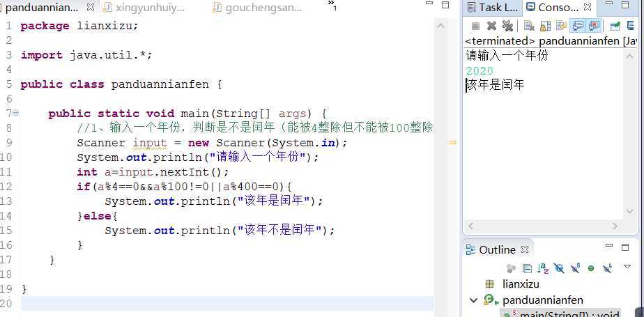
Task: Click the yellow warning marker in overview ruler
Action: [x=452, y=143]
